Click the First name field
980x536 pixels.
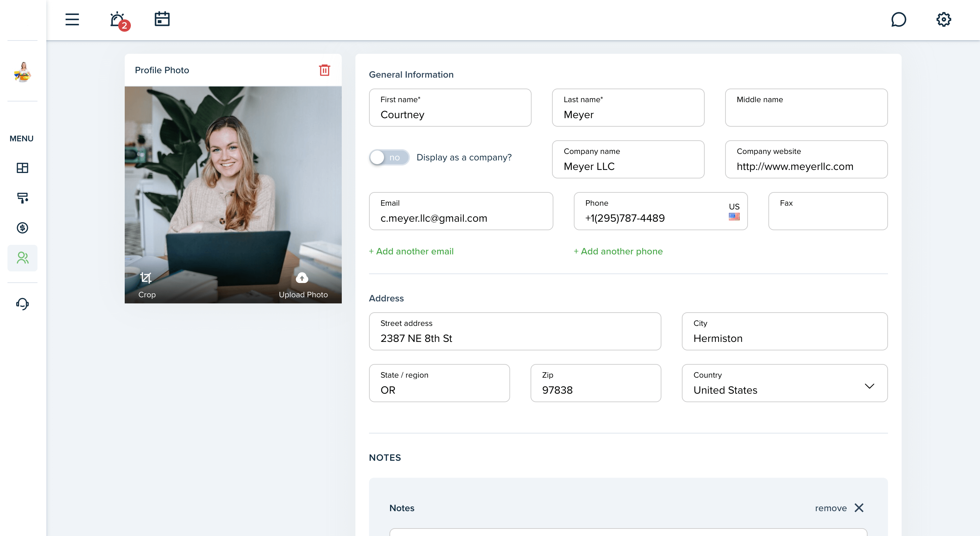(450, 108)
